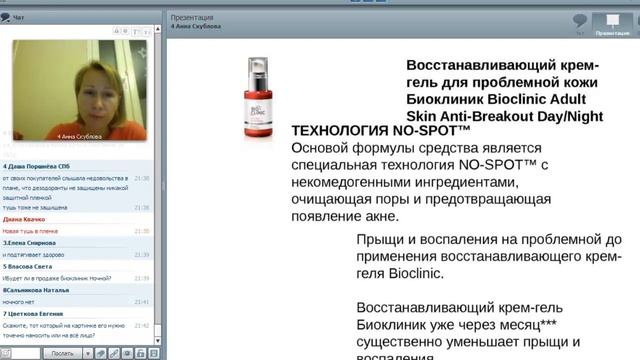640x360 pixels.
Task: Switch to the Презентация tab
Action: (x=612, y=24)
